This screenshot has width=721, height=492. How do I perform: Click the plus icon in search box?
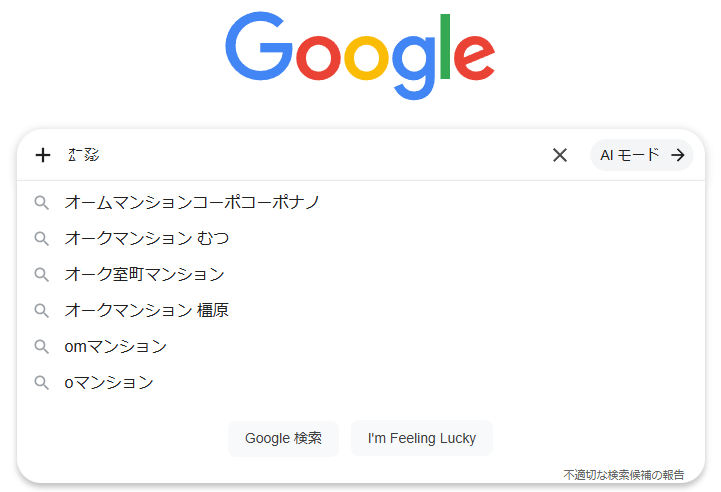click(x=43, y=155)
